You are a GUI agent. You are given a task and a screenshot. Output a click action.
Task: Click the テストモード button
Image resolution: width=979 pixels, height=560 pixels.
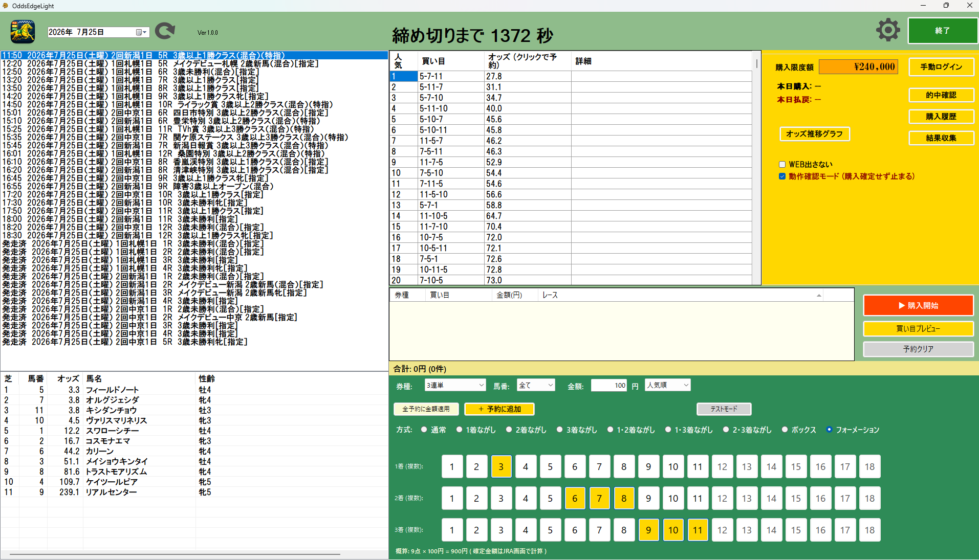[724, 409]
